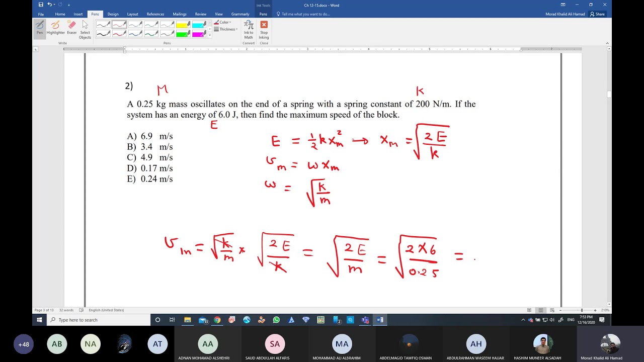
Task: Switch to the Mailings tab
Action: pos(180,14)
